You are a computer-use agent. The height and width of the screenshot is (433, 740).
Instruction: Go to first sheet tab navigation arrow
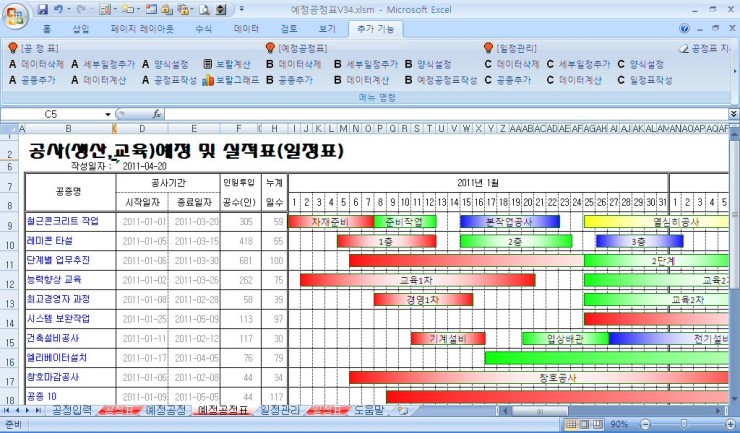click(7, 410)
